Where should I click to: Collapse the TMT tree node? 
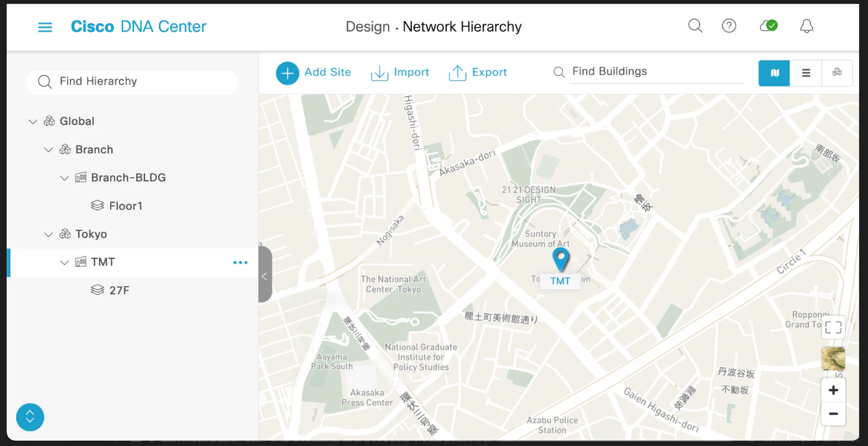pyautogui.click(x=64, y=263)
